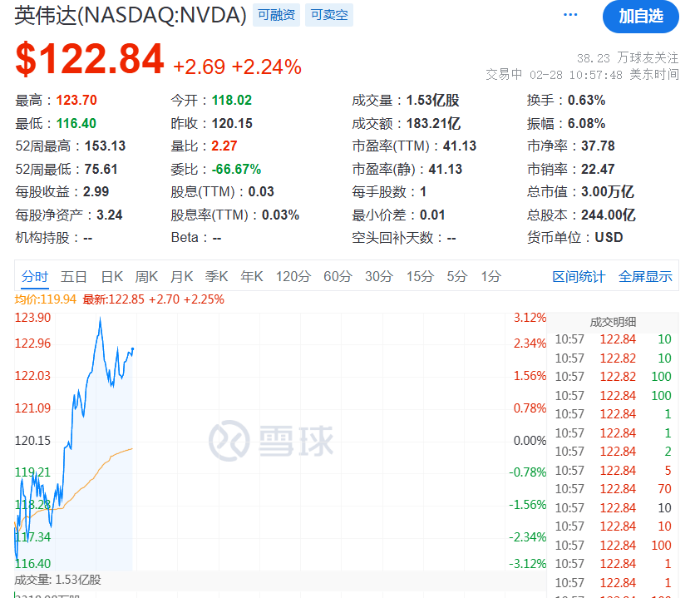Click the 振幅 value 6.08%
The height and width of the screenshot is (598, 700).
587,123
